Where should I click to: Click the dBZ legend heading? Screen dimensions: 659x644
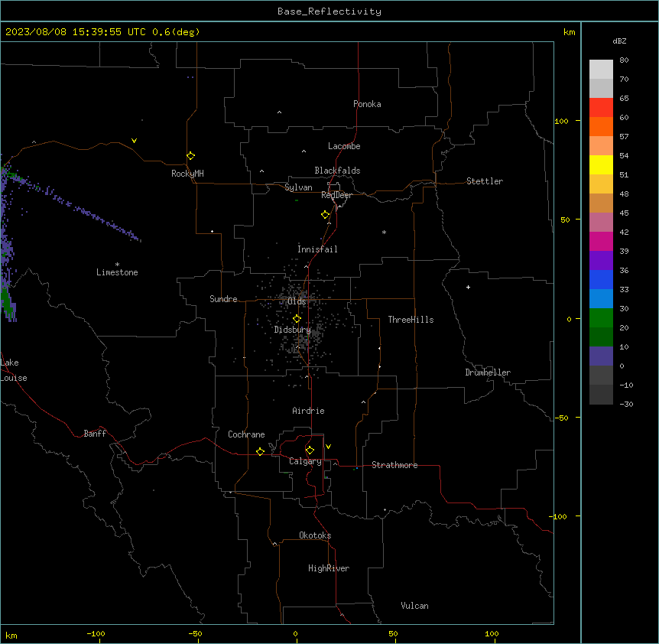tap(619, 41)
